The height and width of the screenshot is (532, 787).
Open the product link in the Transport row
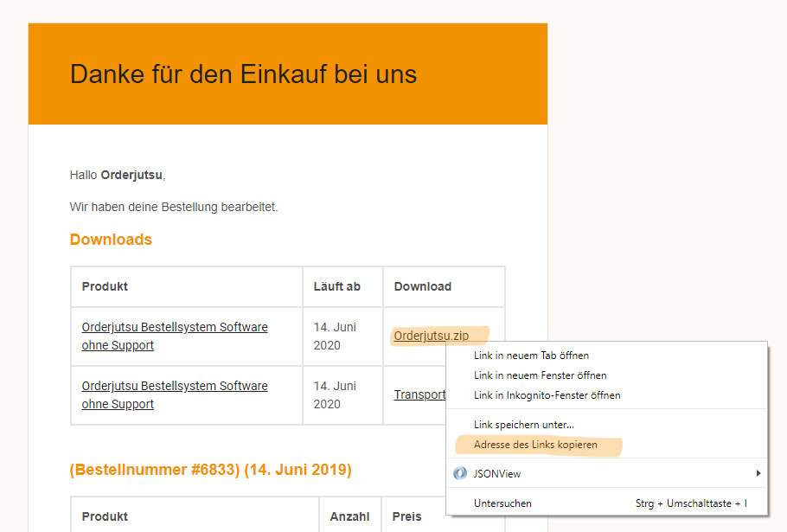tap(175, 394)
